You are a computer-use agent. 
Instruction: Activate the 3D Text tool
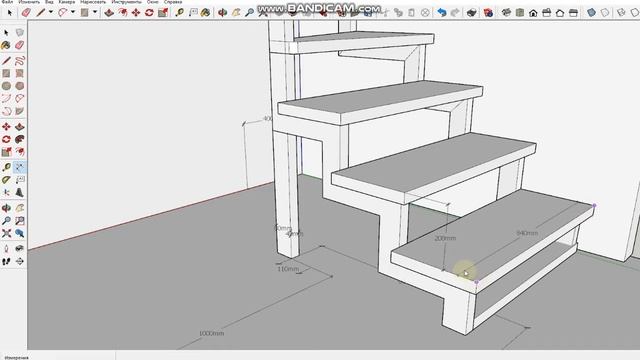click(x=20, y=192)
